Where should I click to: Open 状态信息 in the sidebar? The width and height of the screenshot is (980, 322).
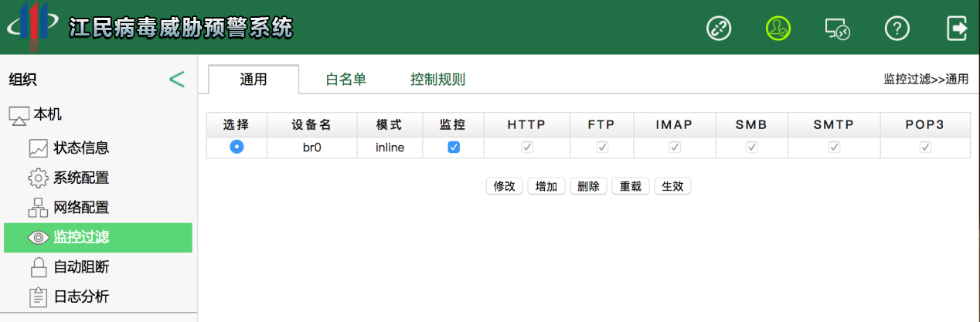tap(80, 147)
